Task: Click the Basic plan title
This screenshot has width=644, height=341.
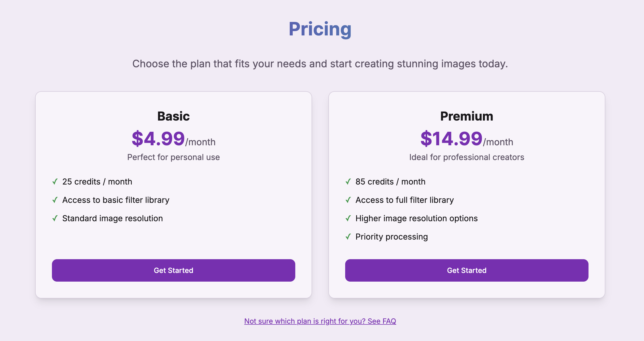Action: point(173,116)
